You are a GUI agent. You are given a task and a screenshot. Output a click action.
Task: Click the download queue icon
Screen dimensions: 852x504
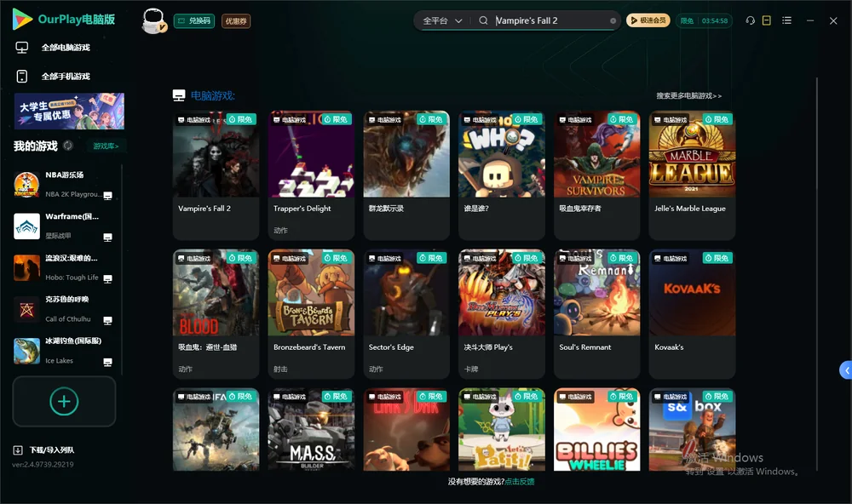(18, 450)
